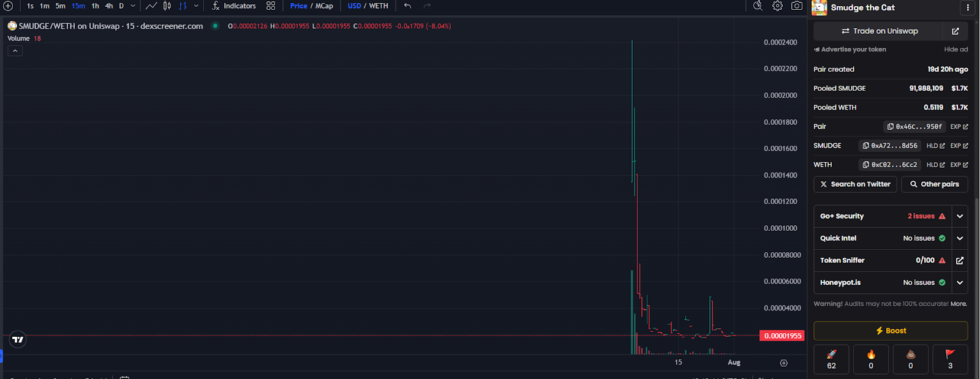Open WETH row EXP explorer link
980x379 pixels.
959,165
